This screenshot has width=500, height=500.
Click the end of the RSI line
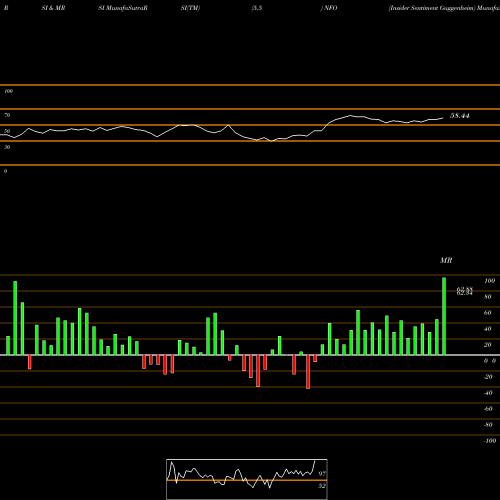coord(443,118)
